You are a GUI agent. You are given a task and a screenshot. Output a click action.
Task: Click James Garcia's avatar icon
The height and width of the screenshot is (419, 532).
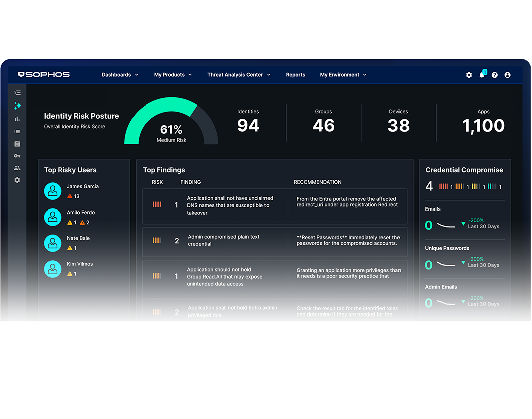[53, 191]
